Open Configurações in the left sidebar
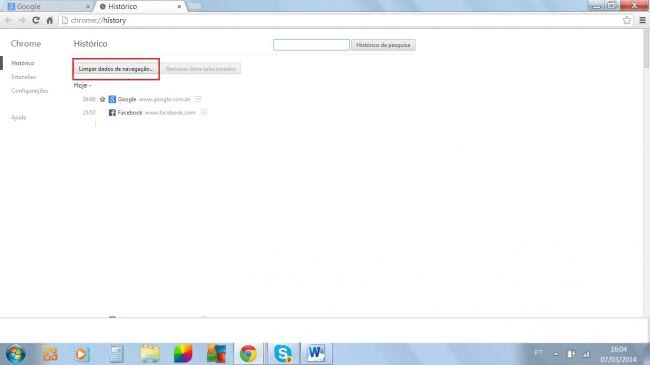Screen dimensions: 650x365 tap(30, 90)
